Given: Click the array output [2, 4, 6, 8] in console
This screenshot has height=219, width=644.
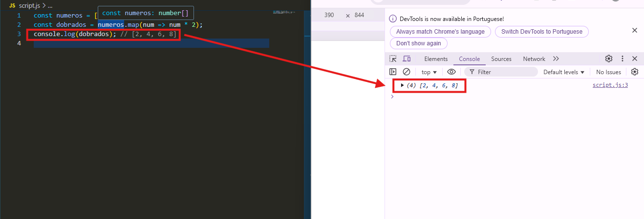Looking at the screenshot, I should pos(438,85).
